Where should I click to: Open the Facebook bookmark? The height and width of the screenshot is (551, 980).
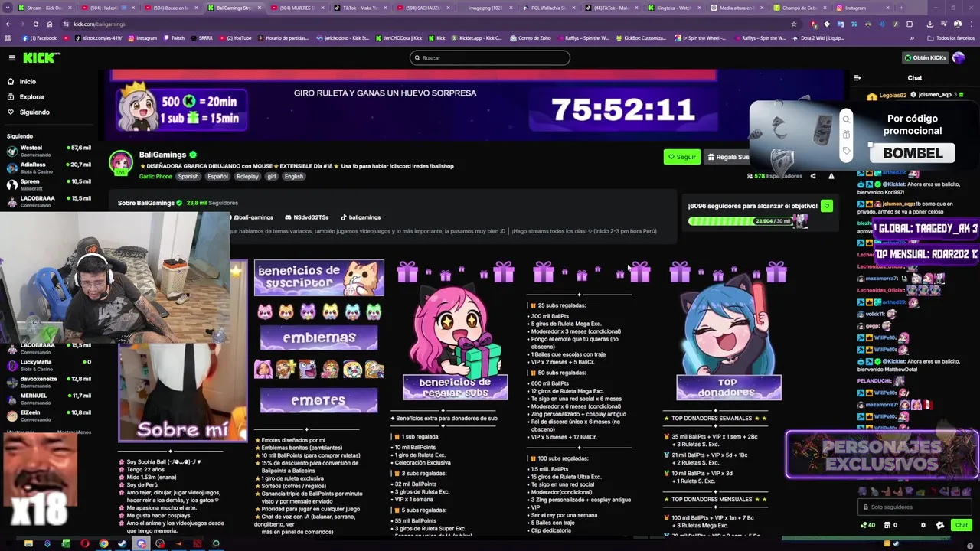(x=40, y=37)
